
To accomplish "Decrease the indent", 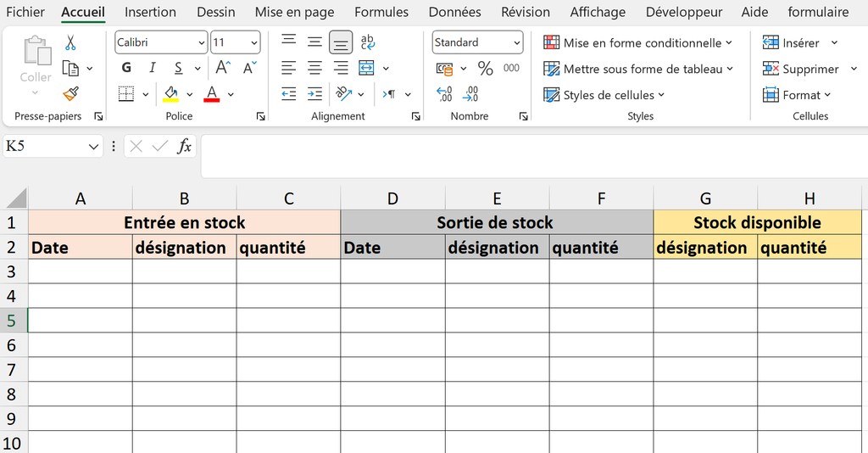I will 288,93.
